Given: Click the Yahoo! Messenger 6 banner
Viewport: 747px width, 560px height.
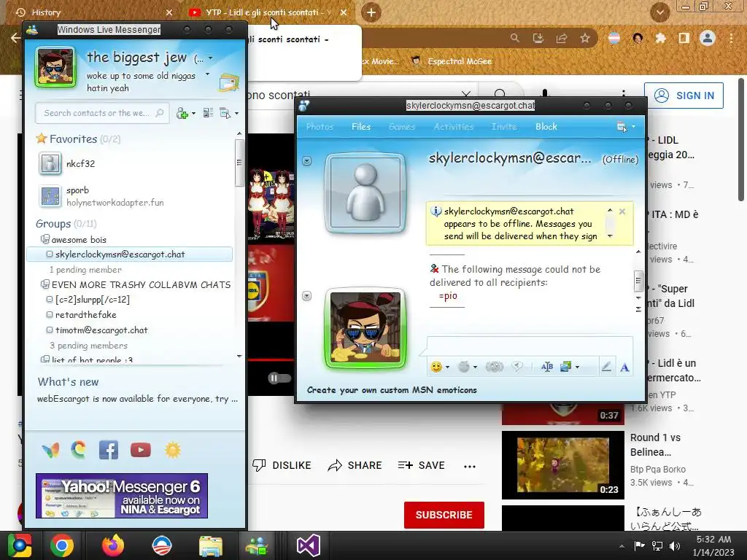Looking at the screenshot, I should 122,496.
